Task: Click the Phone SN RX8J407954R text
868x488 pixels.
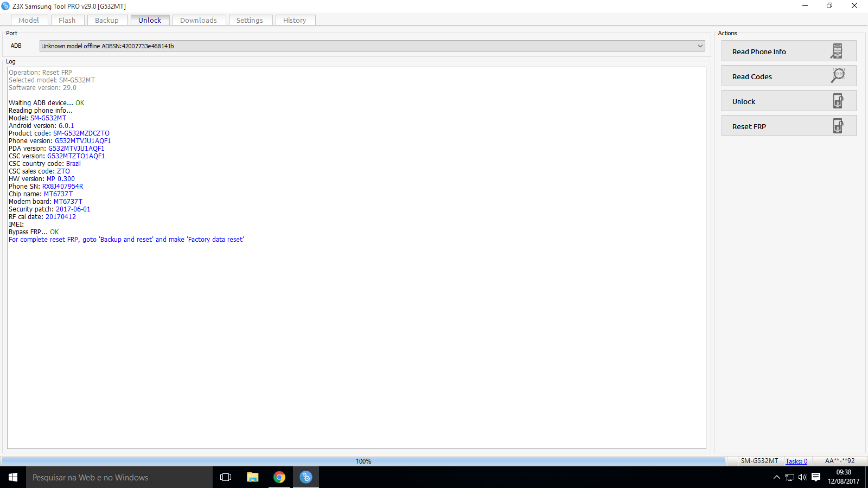Action: (x=63, y=187)
